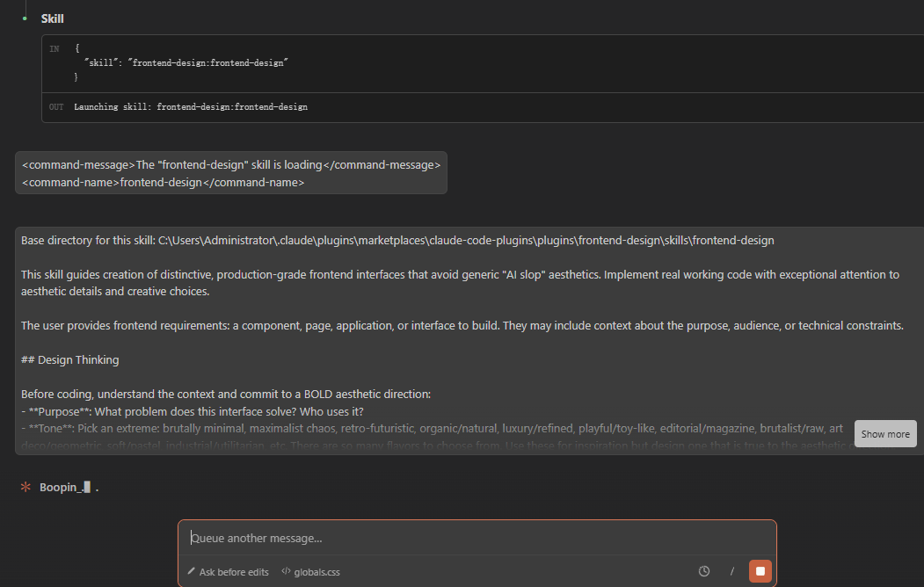Click the command-message skill loading line
This screenshot has height=587, width=924.
click(230, 165)
